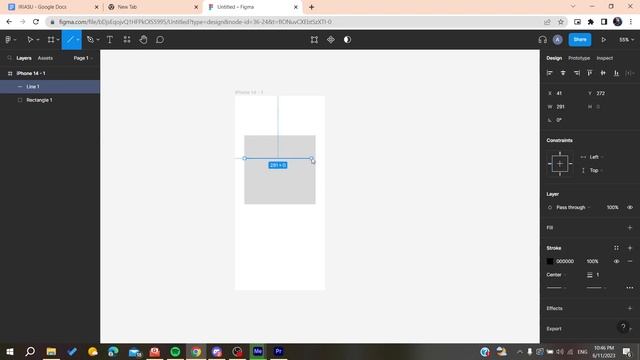Image resolution: width=640 pixels, height=360 pixels.
Task: Switch to IRIASU Google Docs browser tab
Action: 52,7
